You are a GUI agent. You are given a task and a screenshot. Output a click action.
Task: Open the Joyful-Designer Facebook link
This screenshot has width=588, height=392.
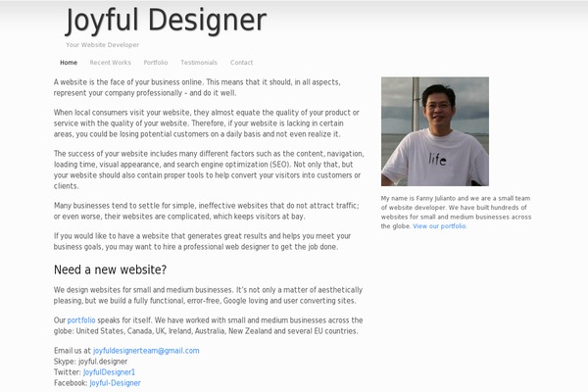point(115,383)
